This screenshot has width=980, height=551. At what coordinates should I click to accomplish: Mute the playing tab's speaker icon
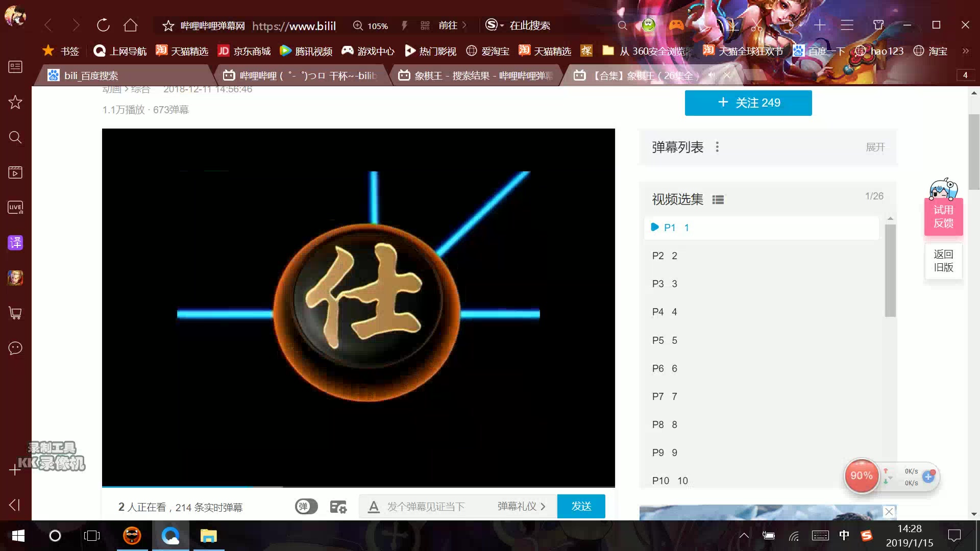coord(712,75)
